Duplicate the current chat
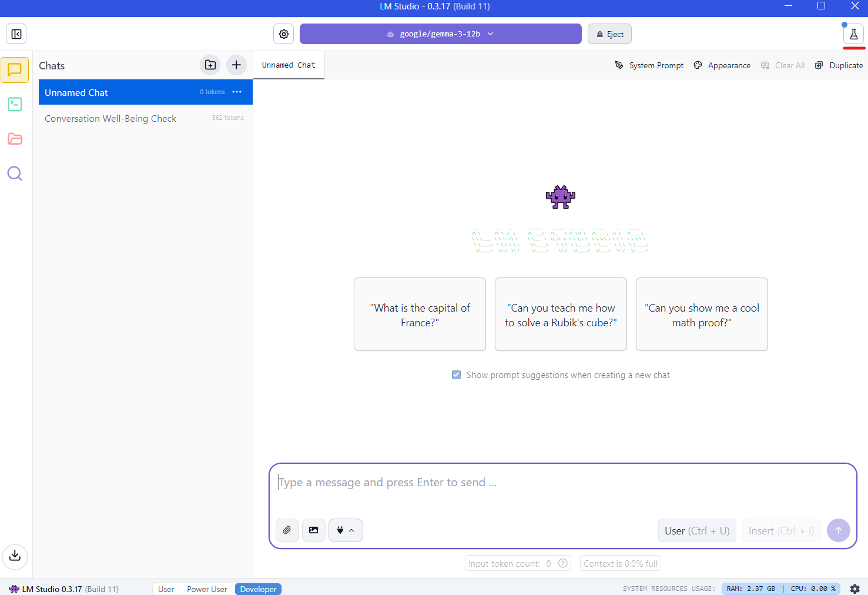Viewport: 868px width, 595px height. click(x=839, y=65)
